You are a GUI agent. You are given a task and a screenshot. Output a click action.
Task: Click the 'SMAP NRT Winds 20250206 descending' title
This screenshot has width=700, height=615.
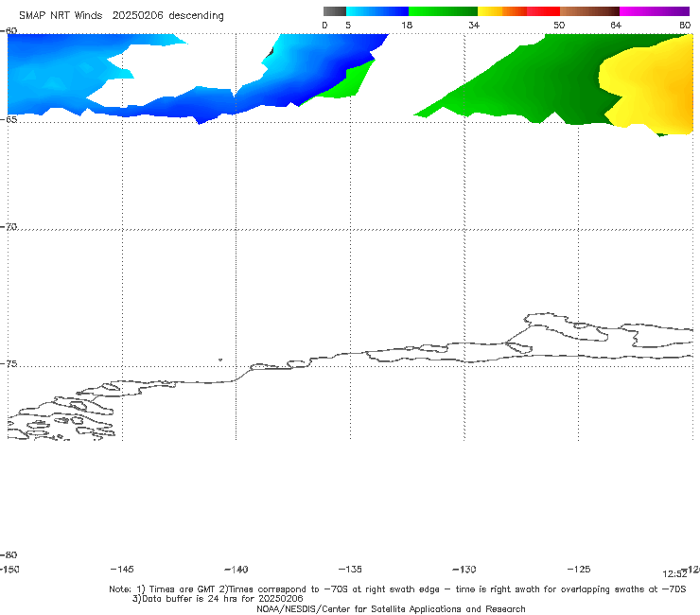click(x=121, y=16)
